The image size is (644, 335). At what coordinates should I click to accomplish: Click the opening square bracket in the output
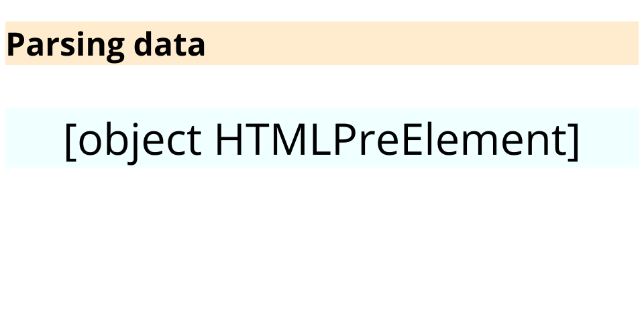(70, 141)
